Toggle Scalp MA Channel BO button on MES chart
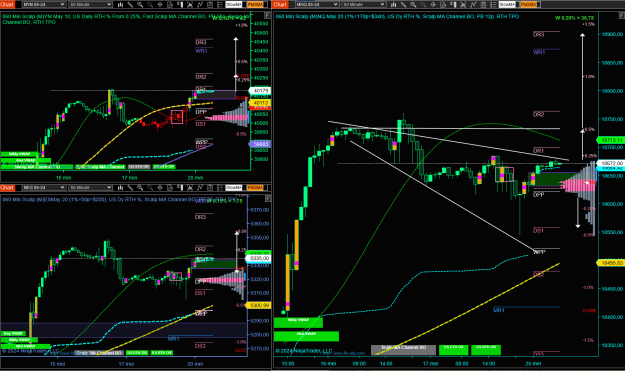The width and height of the screenshot is (625, 371). 99,353
